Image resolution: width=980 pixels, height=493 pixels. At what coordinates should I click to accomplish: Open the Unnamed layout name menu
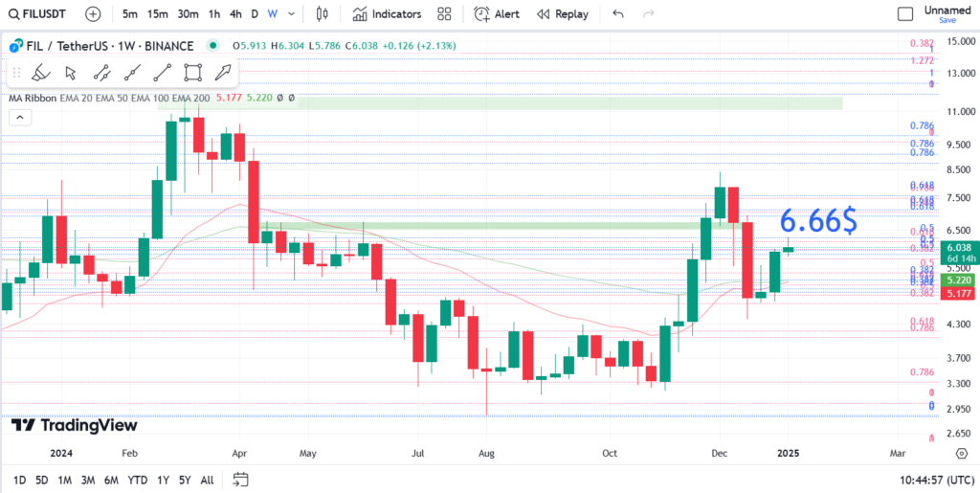[947, 11]
